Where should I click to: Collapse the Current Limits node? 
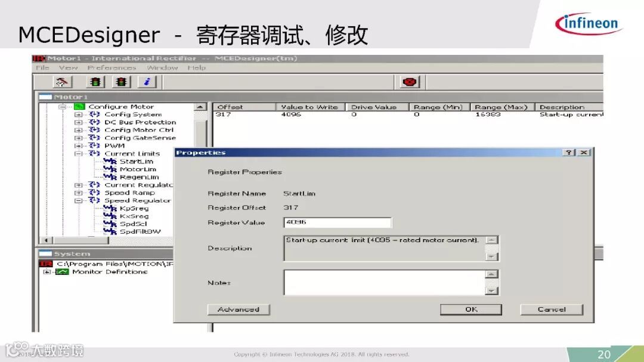78,154
